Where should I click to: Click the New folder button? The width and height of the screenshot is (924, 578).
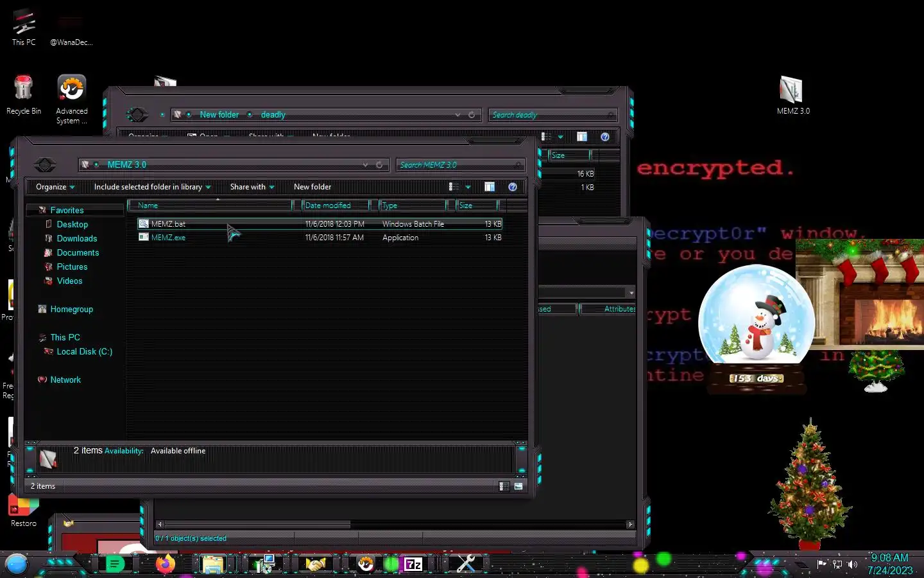click(312, 187)
